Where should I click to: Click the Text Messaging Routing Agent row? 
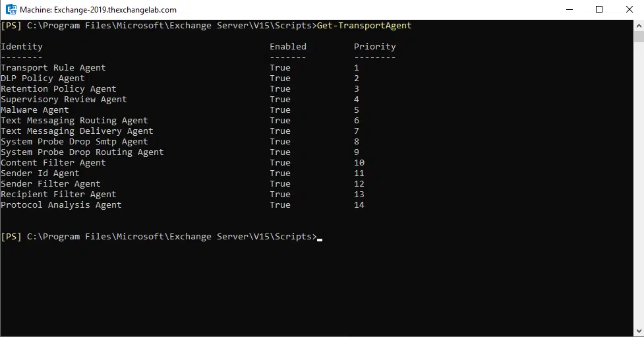pyautogui.click(x=183, y=121)
